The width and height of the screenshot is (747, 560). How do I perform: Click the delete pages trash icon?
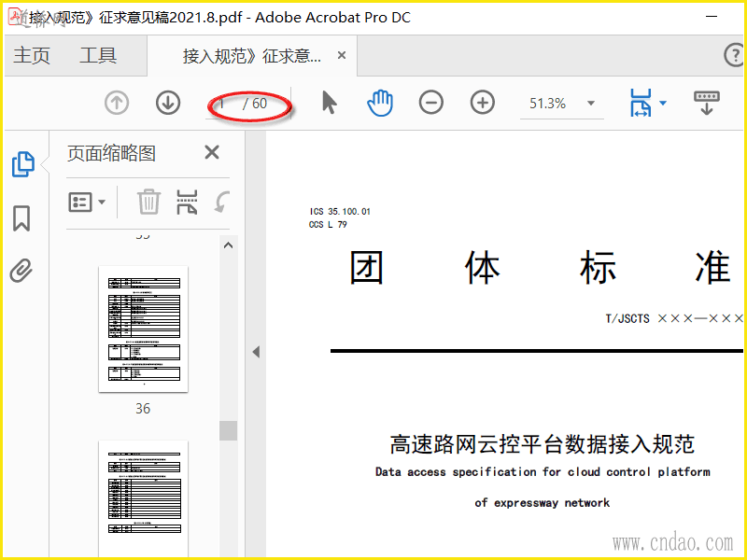(148, 202)
